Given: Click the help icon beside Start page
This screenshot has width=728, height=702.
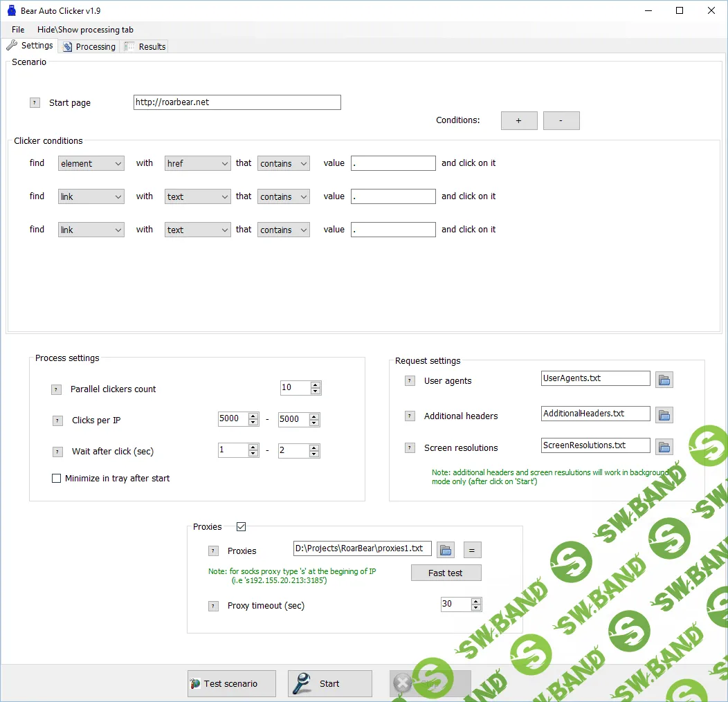Looking at the screenshot, I should 35,103.
